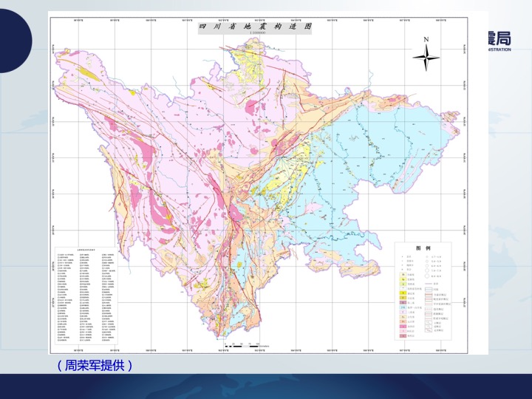Click the kilometers scale bar
The height and width of the screenshot is (399, 532).
[246, 346]
